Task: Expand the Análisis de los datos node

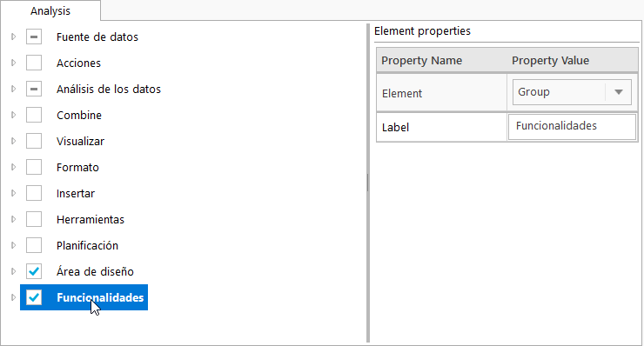Action: pos(14,89)
